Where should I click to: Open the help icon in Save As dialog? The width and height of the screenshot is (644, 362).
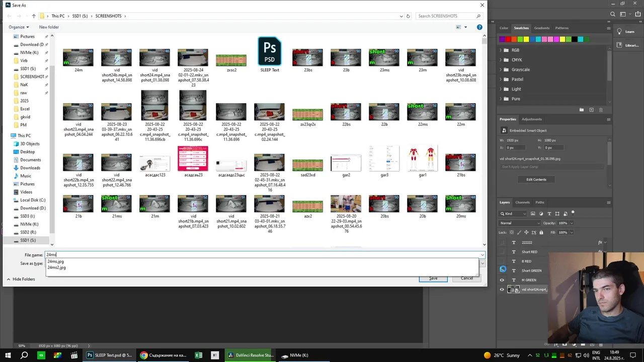coord(479,27)
